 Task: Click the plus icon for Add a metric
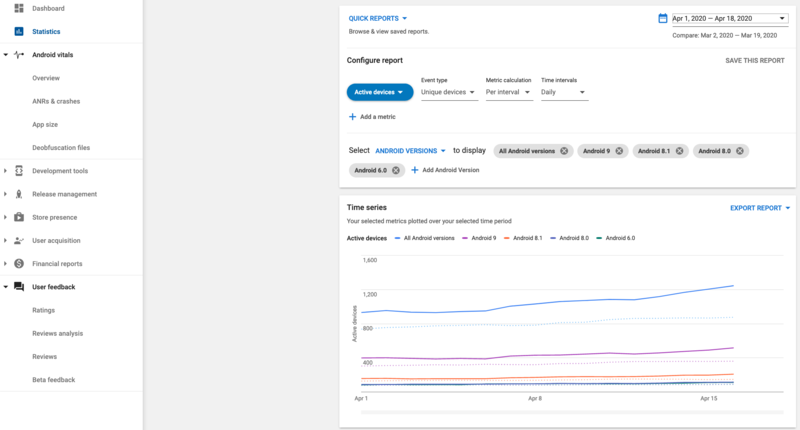tap(352, 117)
